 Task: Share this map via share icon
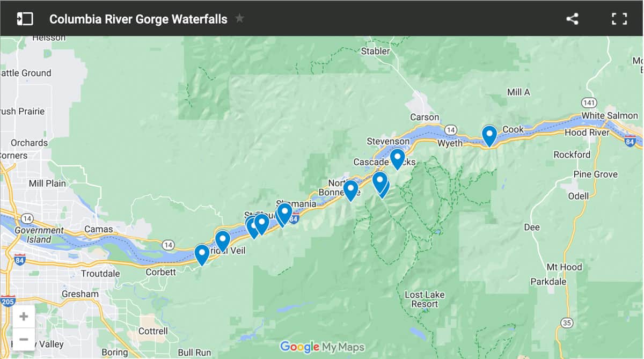tap(573, 19)
